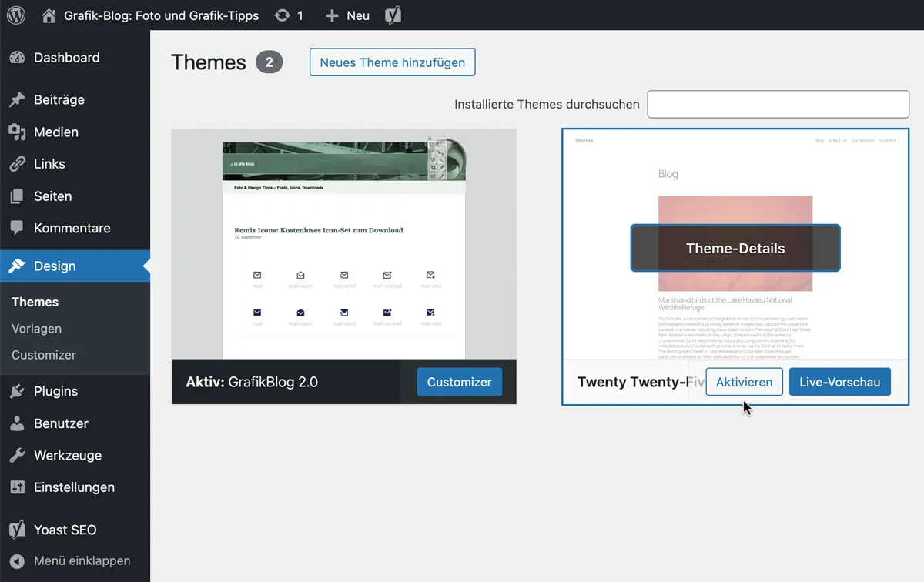Screen dimensions: 924x582
Task: Click the Dashboard gauge icon
Action: pos(17,58)
